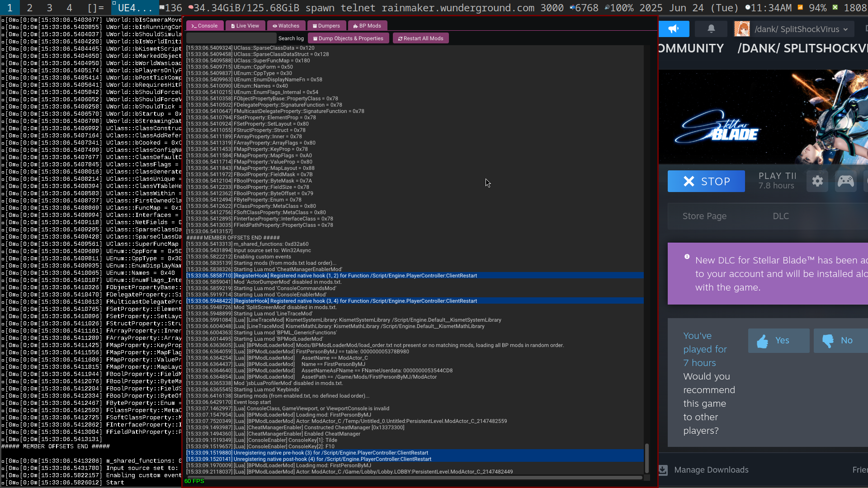Open the Store Page link
The height and width of the screenshot is (488, 868).
(x=704, y=216)
